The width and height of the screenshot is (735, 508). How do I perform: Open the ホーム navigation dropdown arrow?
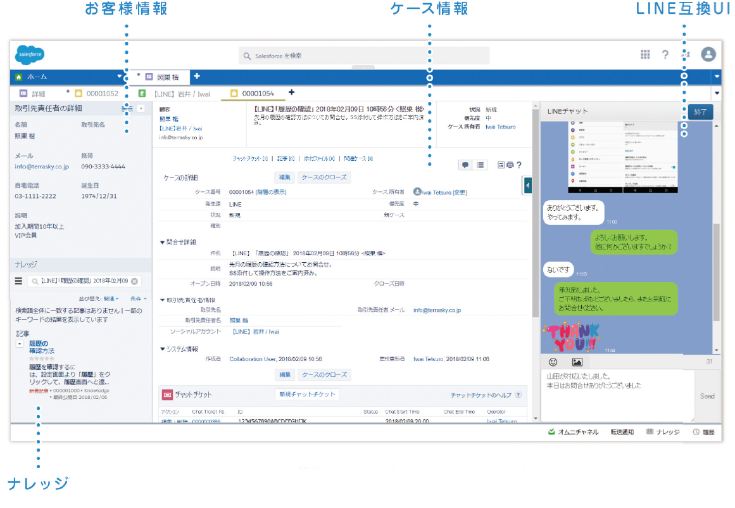pos(120,76)
